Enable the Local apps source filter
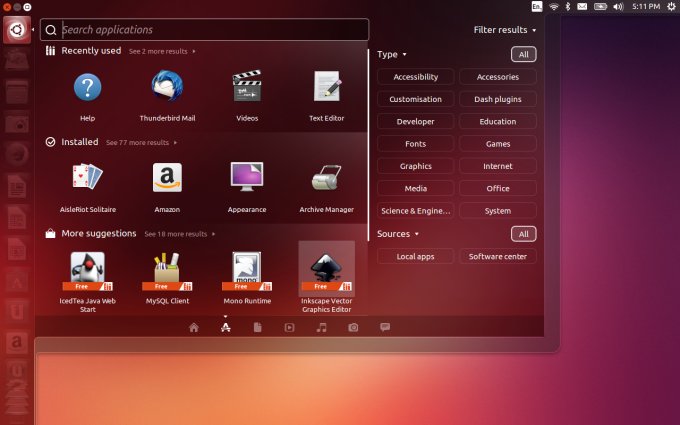The height and width of the screenshot is (425, 680). click(x=415, y=256)
